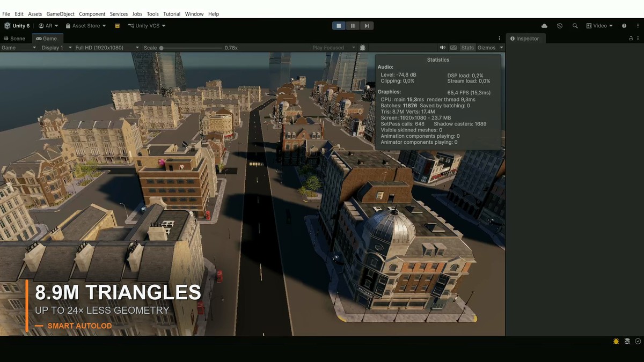This screenshot has width=644, height=362.
Task: Open the Window menu
Action: [x=194, y=14]
